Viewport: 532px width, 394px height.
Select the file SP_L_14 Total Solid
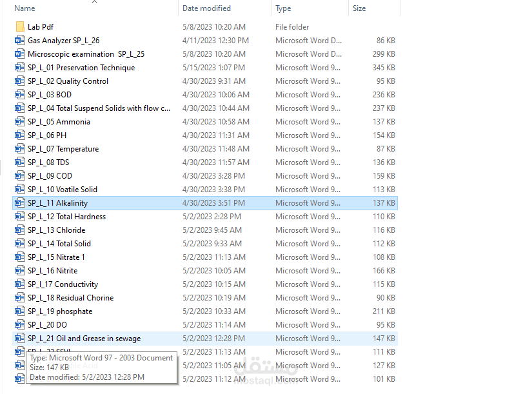[x=59, y=244]
